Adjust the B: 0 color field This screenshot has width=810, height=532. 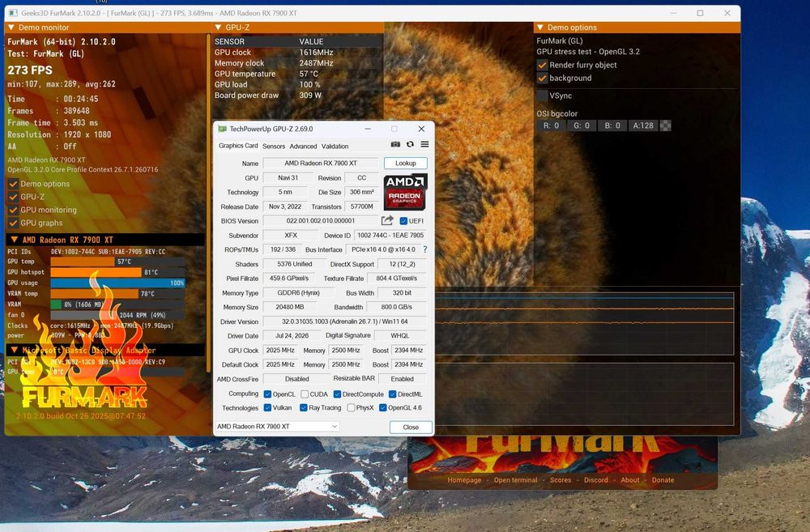pyautogui.click(x=612, y=126)
